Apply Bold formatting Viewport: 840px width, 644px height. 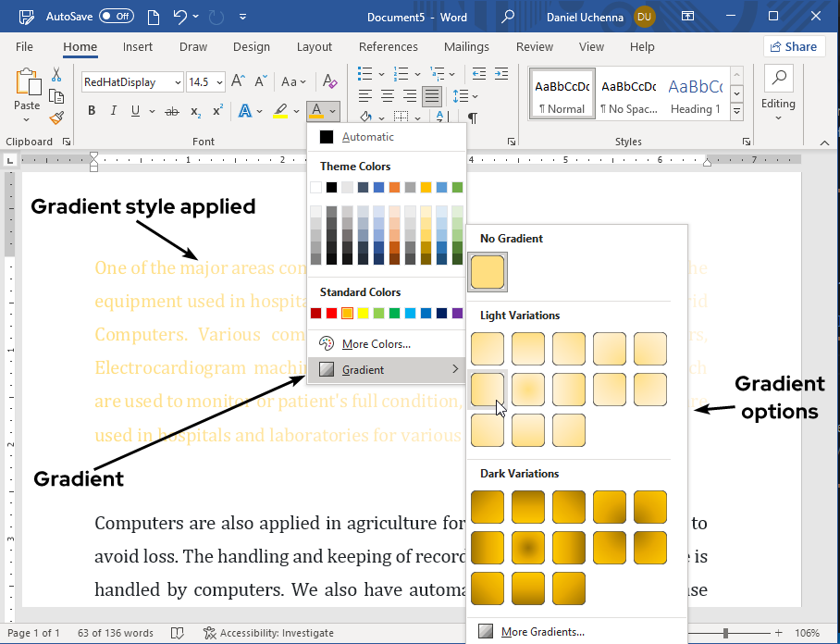92,111
